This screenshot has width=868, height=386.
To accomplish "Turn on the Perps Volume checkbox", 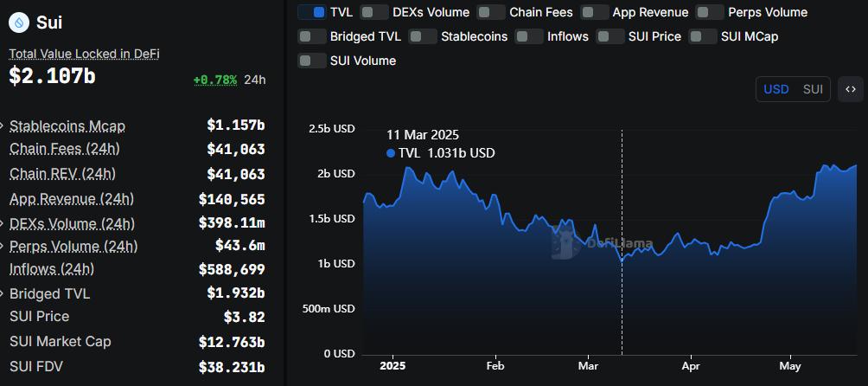I will tap(711, 12).
